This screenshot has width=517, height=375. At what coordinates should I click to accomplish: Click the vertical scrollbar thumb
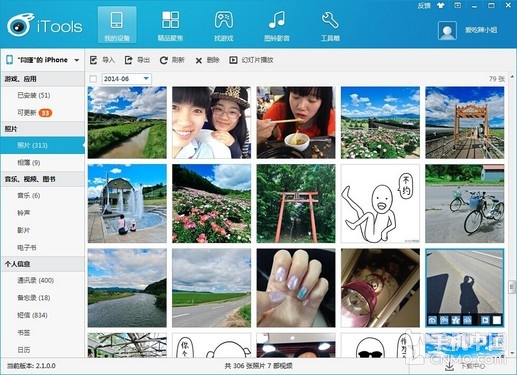(512, 287)
